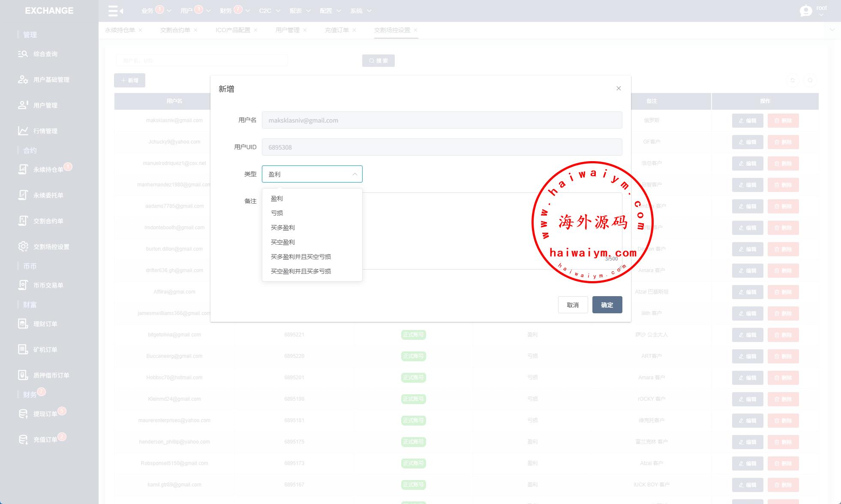The image size is (841, 504).
Task: Collapse the 类型 dropdown arrow
Action: click(x=354, y=174)
